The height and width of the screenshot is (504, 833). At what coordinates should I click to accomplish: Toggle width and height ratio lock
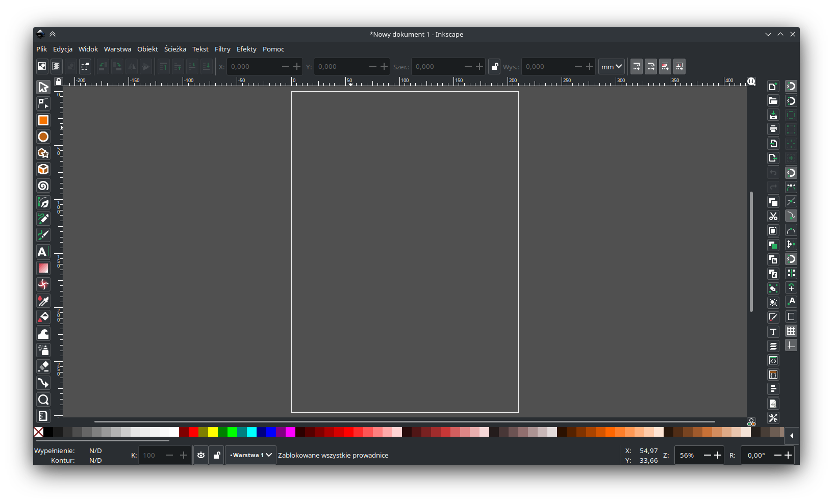494,67
